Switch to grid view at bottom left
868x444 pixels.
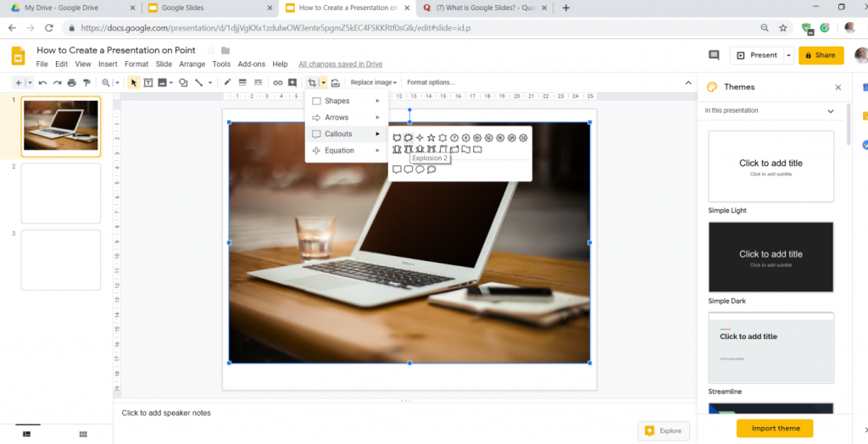tap(83, 434)
